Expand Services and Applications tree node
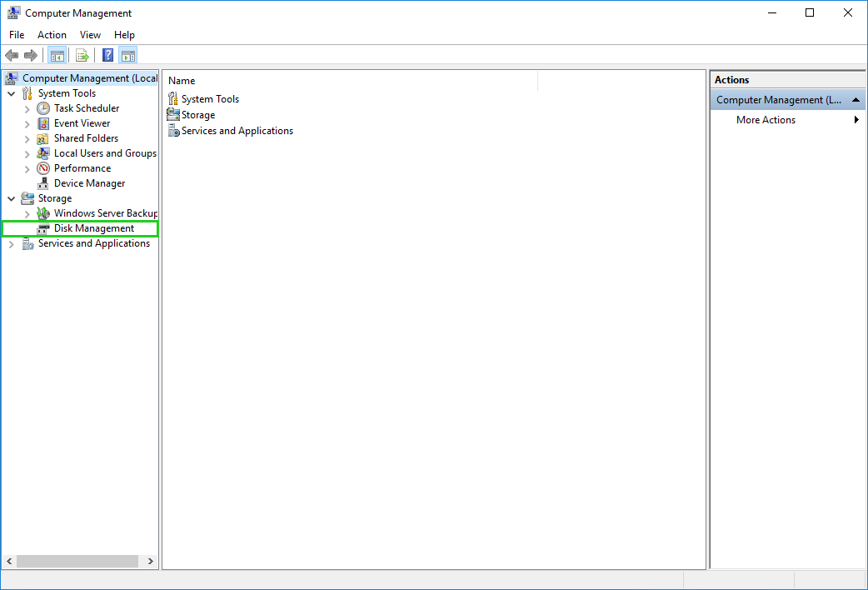 click(12, 244)
